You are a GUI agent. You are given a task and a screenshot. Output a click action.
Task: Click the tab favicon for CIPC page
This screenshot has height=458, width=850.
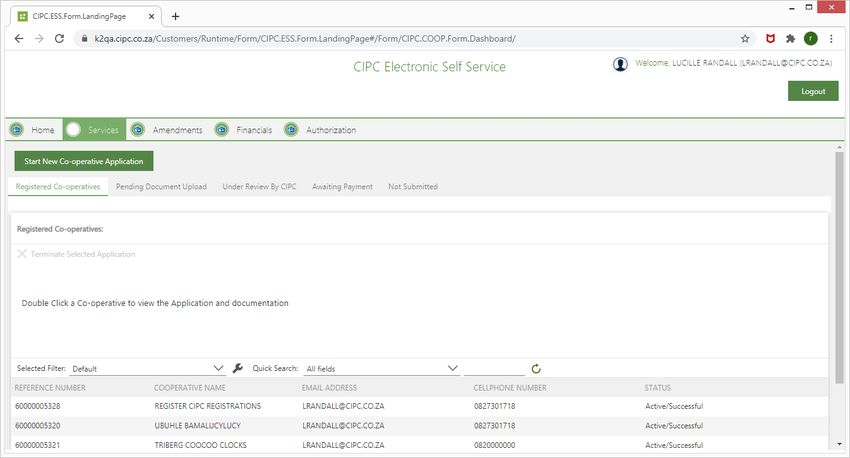tap(22, 16)
